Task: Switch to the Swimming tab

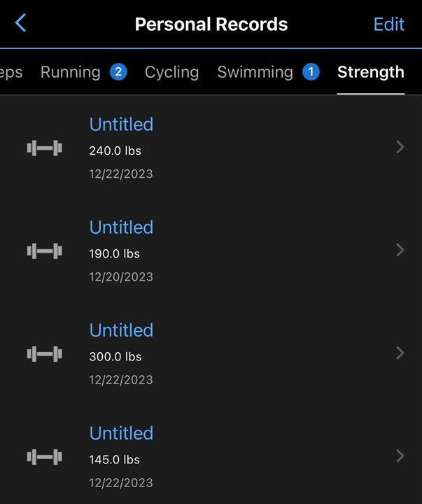Action: click(x=255, y=72)
